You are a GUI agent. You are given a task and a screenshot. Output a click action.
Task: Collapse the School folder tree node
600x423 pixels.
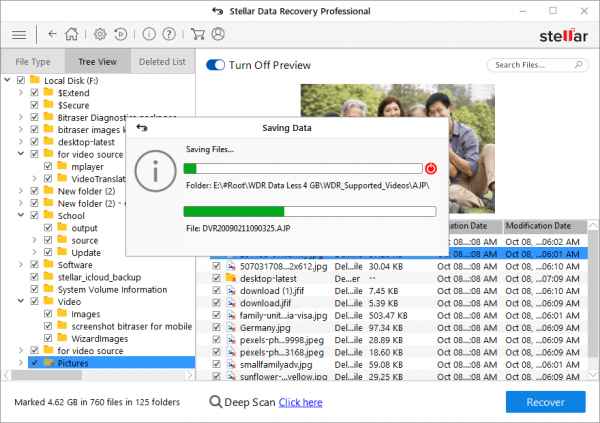pyautogui.click(x=21, y=215)
